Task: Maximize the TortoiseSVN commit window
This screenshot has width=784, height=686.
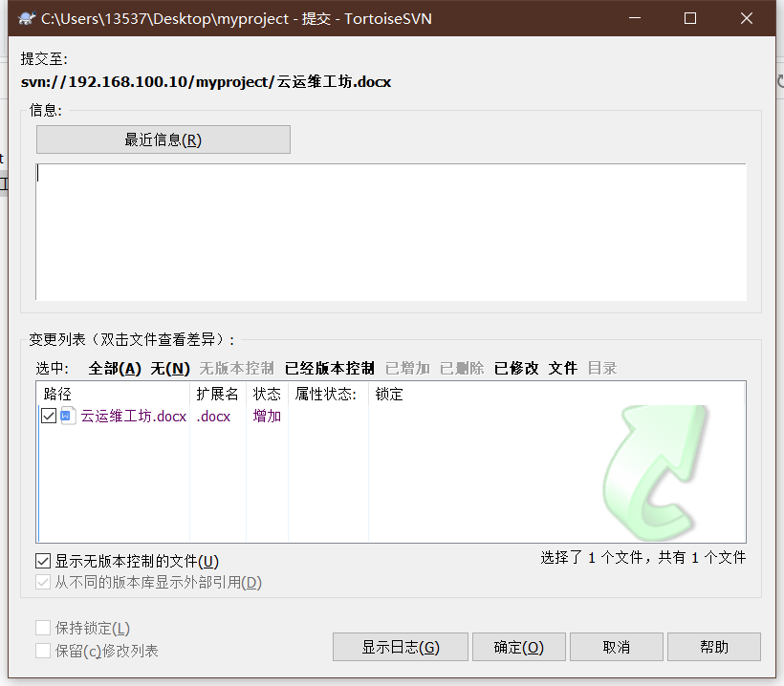Action: click(690, 18)
